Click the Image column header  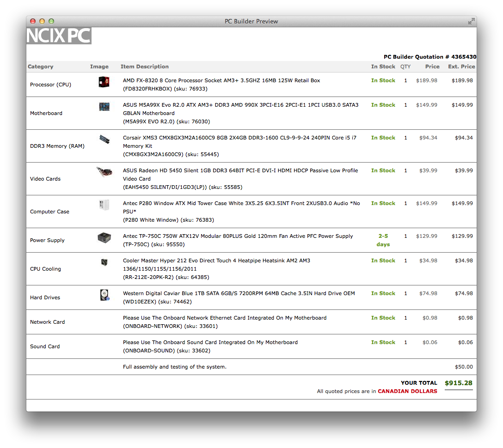point(99,67)
